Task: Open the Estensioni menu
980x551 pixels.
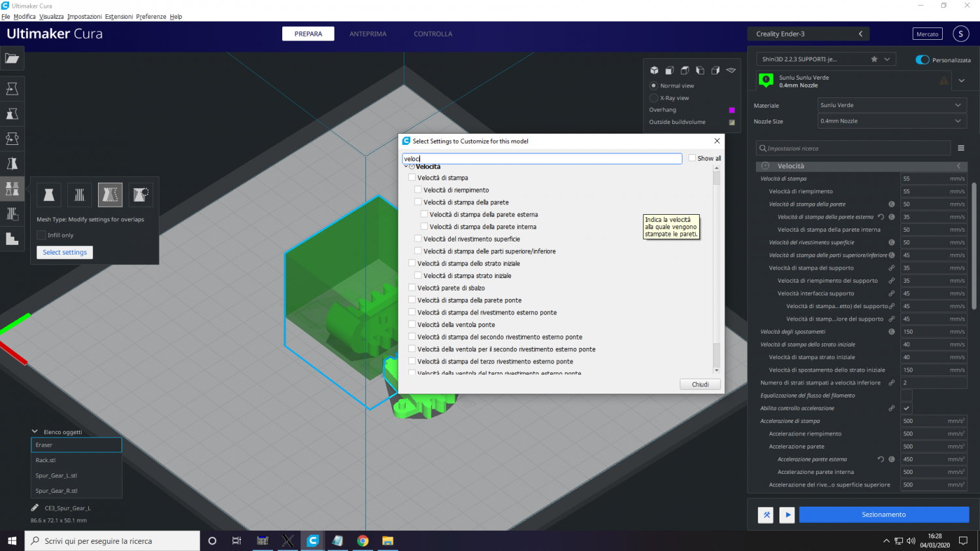Action: 119,16
